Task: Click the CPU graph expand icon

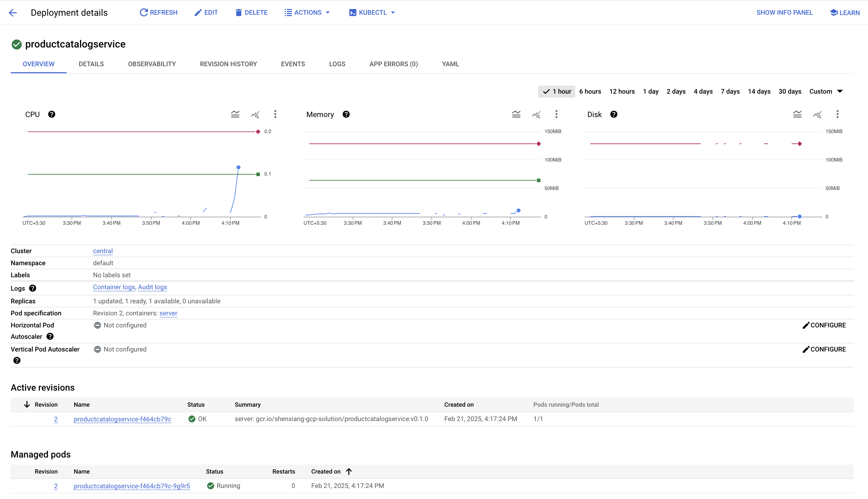Action: pos(236,114)
